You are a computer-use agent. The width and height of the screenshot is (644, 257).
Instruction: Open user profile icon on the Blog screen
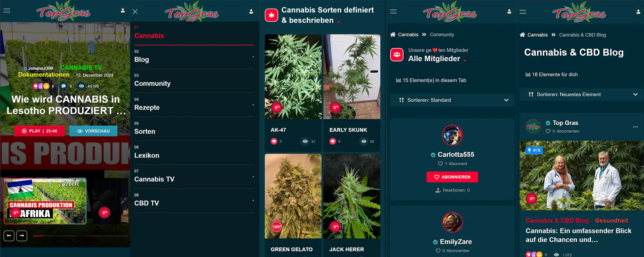point(638,12)
